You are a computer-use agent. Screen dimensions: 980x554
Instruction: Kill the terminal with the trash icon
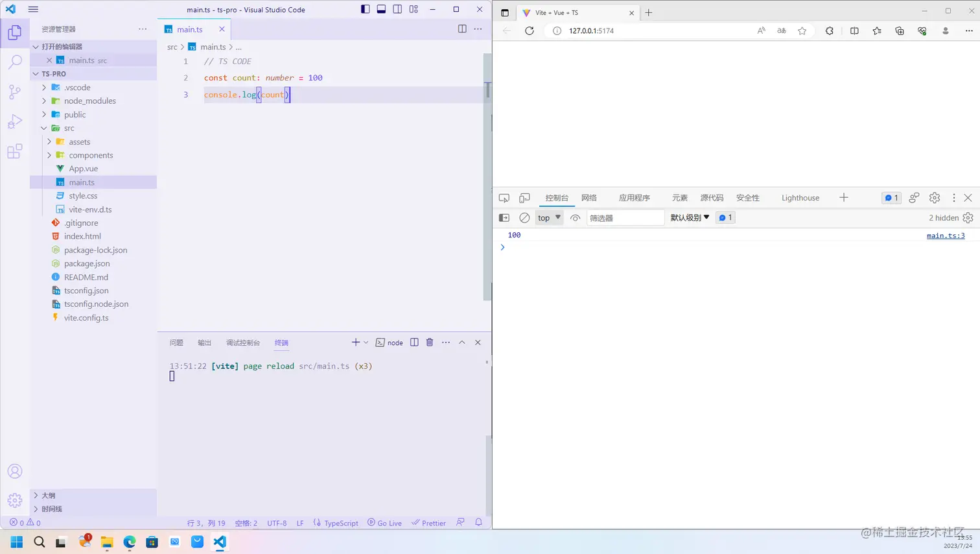pyautogui.click(x=430, y=342)
